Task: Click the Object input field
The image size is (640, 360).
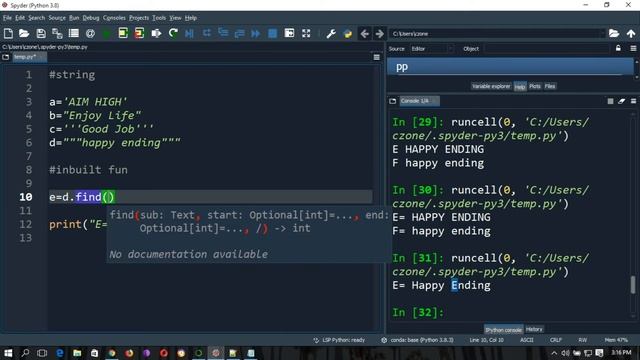Action: pyautogui.click(x=546, y=49)
